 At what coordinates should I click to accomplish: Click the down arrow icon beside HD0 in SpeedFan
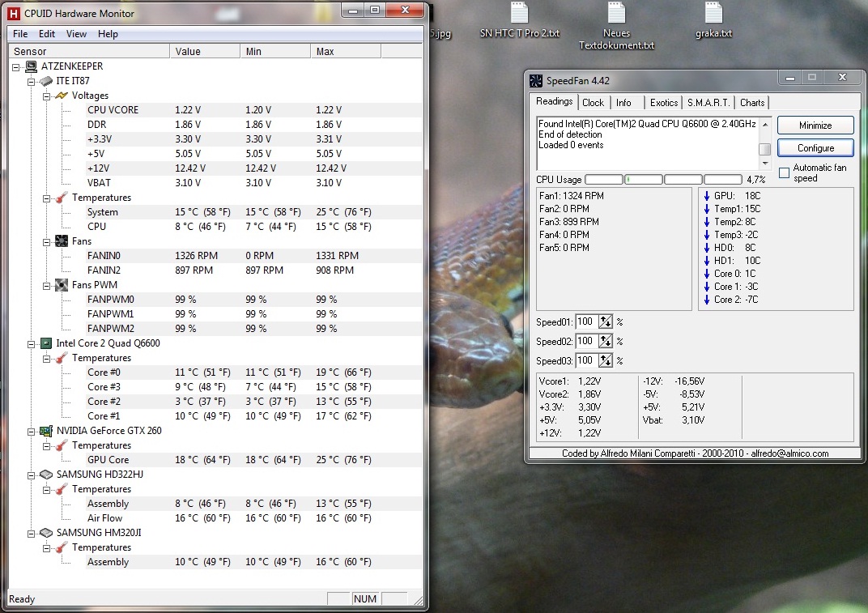707,248
